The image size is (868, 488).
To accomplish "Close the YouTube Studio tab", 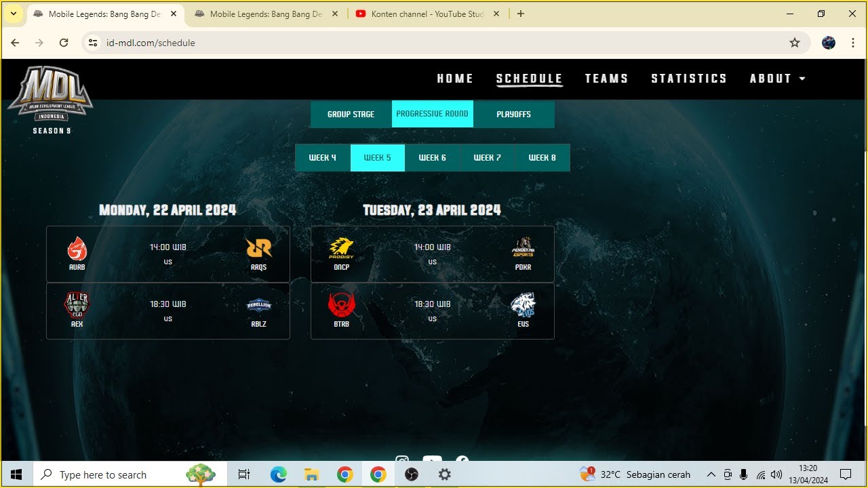I will pyautogui.click(x=496, y=14).
